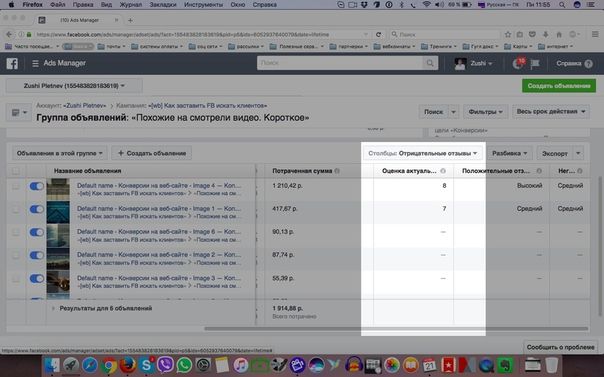The image size is (604, 377).
Task: Open the Объявления в этой группе dropdown
Action: click(59, 153)
